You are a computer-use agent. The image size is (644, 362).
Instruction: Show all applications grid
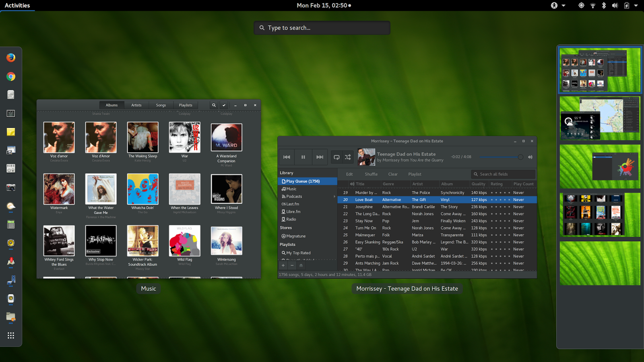click(x=11, y=335)
